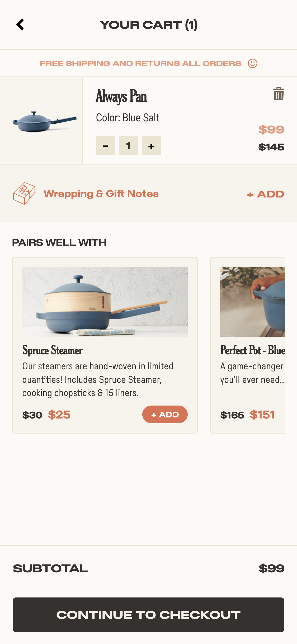
Task: Open the Wrapping & Gift Notes section
Action: pyautogui.click(x=101, y=194)
